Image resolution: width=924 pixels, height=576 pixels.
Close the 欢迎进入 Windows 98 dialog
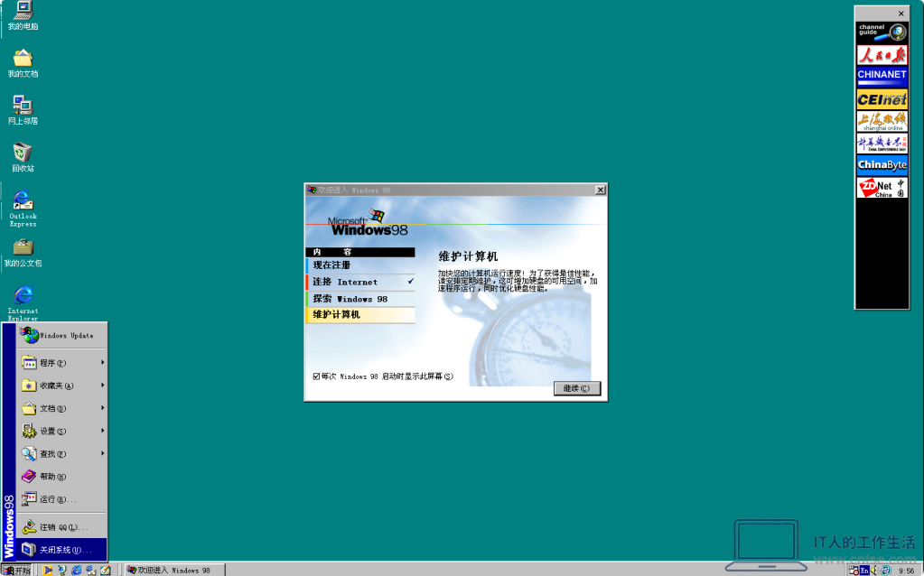click(x=600, y=190)
